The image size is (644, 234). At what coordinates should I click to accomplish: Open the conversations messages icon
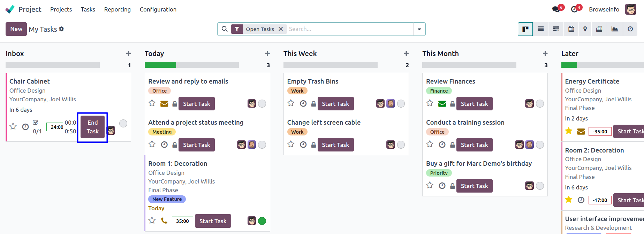[x=556, y=9]
